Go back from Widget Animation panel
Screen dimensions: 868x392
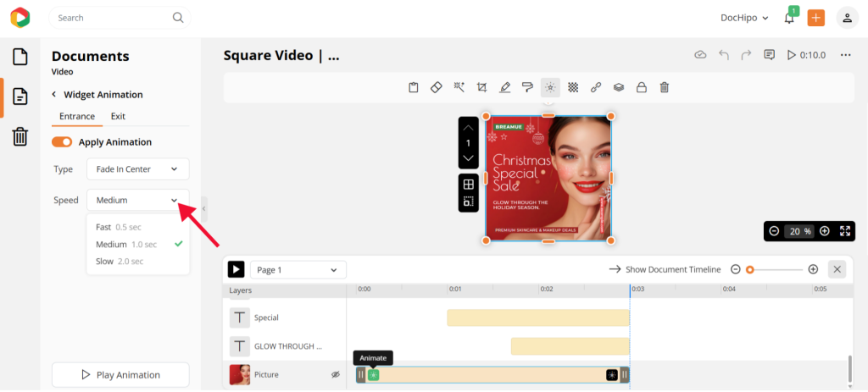54,95
